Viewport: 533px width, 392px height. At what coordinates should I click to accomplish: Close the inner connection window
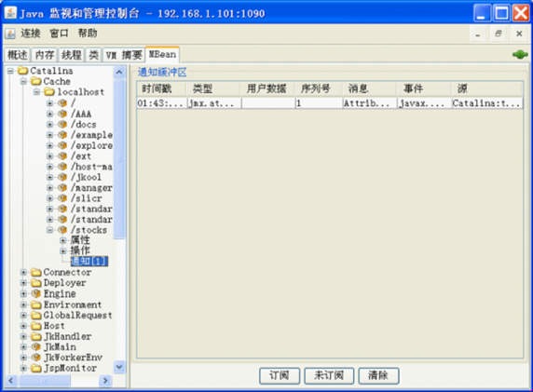coord(519,34)
